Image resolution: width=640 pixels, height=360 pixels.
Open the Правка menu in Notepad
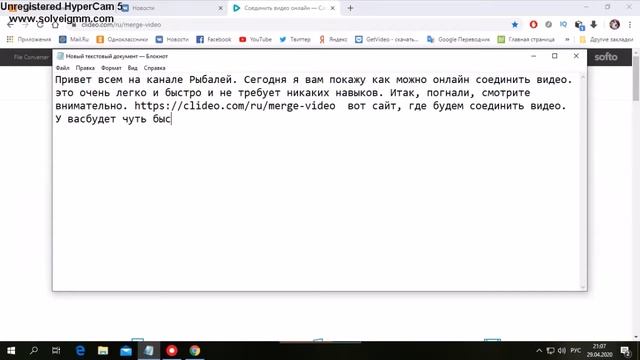85,68
